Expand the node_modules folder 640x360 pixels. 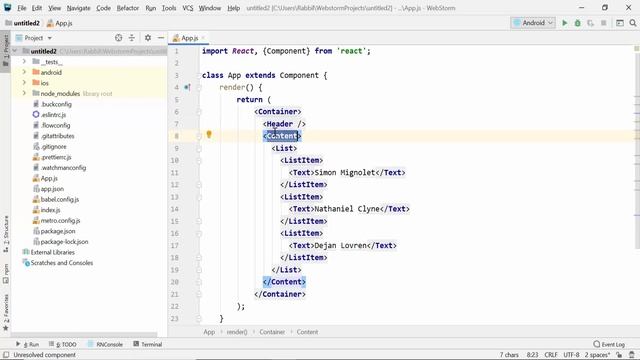[x=24, y=93]
